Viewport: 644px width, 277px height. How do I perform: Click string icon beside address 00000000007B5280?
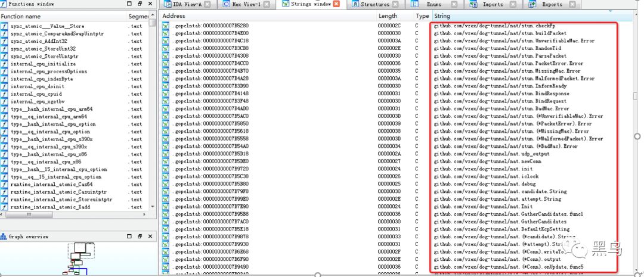coord(166,26)
